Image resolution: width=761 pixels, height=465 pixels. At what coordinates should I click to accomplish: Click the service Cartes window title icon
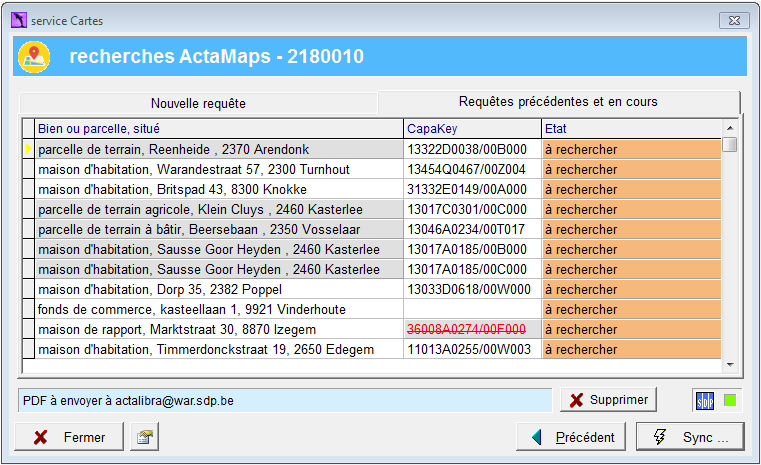tap(19, 20)
